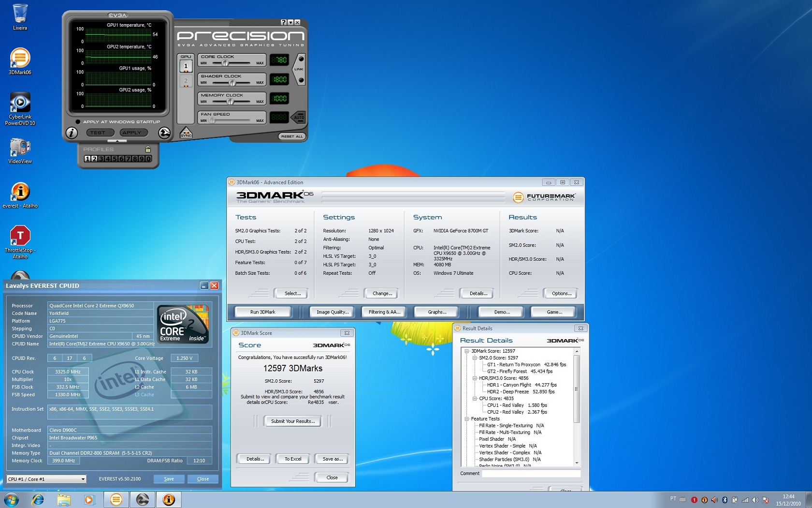
Task: Open the Precision information (i) button
Action: pos(72,133)
